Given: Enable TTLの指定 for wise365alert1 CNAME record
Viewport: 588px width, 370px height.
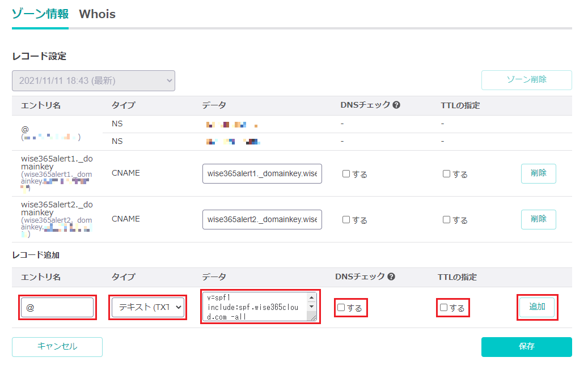Looking at the screenshot, I should tap(447, 174).
